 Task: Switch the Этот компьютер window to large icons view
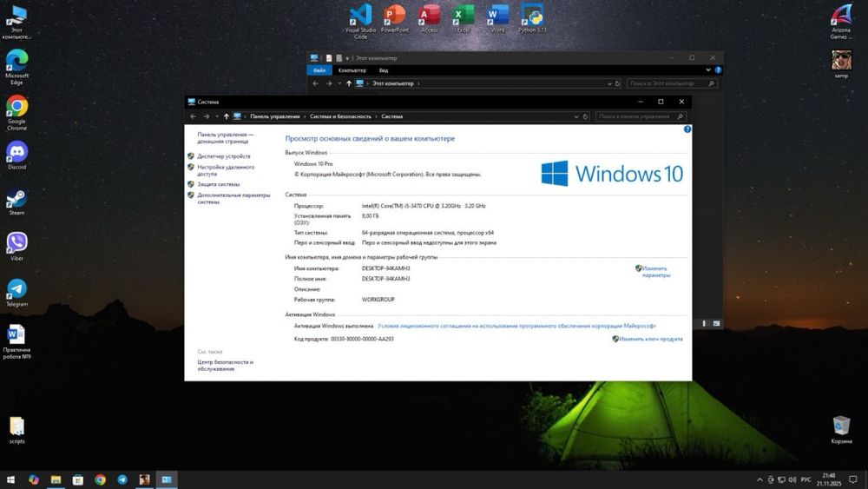(716, 323)
